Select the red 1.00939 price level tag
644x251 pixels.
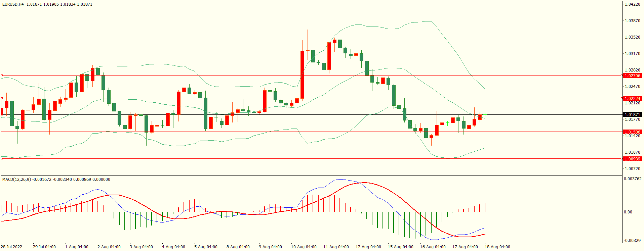click(632, 159)
